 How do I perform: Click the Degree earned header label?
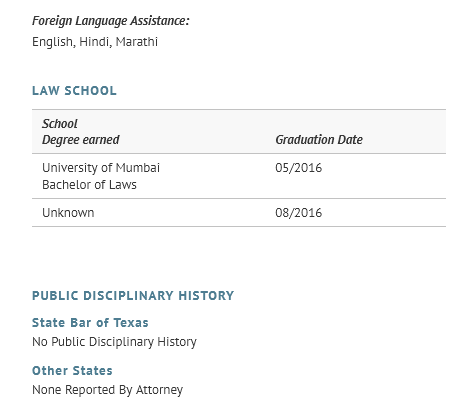[x=81, y=140]
